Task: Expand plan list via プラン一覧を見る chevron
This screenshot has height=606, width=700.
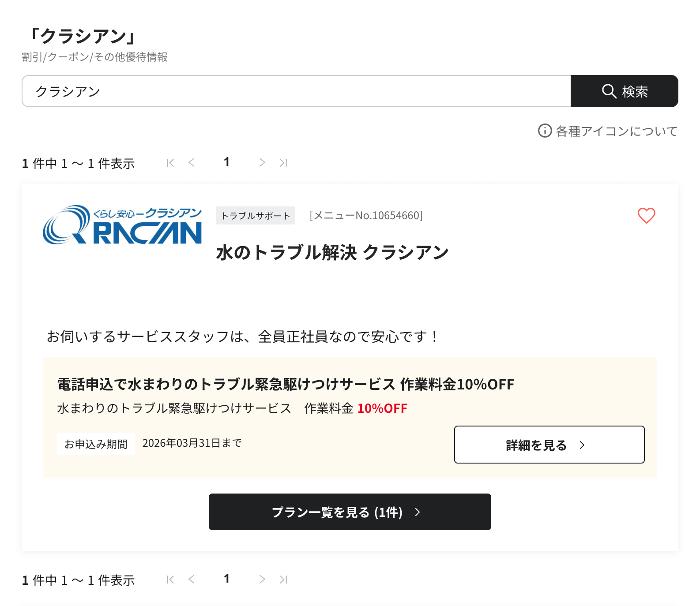Action: coord(417,512)
